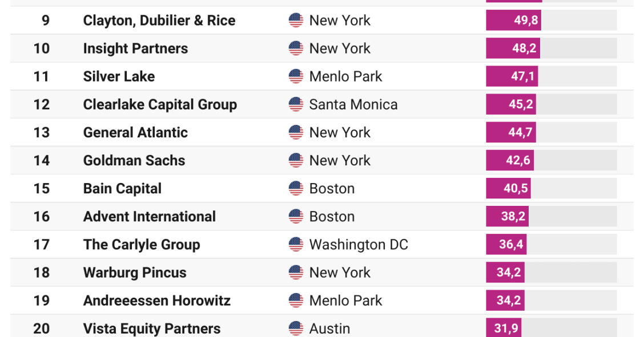
Task: Click the flag icon in Vista Equity Partners row
Action: (x=296, y=328)
